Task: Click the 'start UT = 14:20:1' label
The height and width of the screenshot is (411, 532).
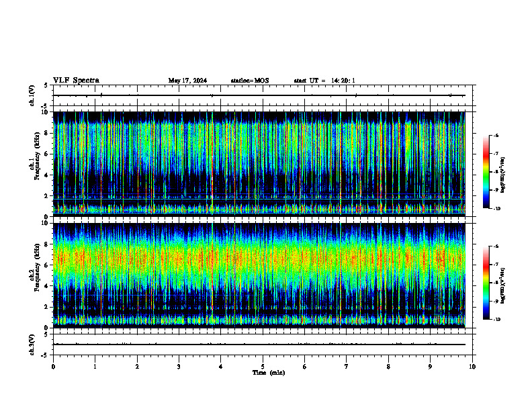Action: (324, 81)
